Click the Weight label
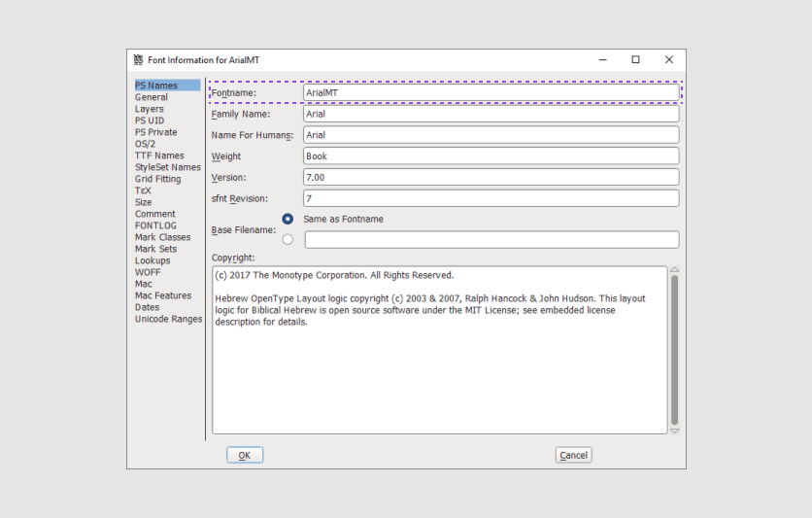812x518 pixels. [226, 156]
